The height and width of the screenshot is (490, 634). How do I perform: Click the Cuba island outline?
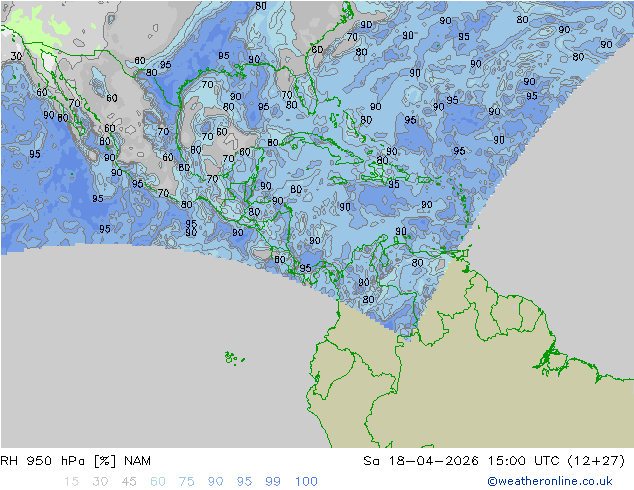click(319, 148)
